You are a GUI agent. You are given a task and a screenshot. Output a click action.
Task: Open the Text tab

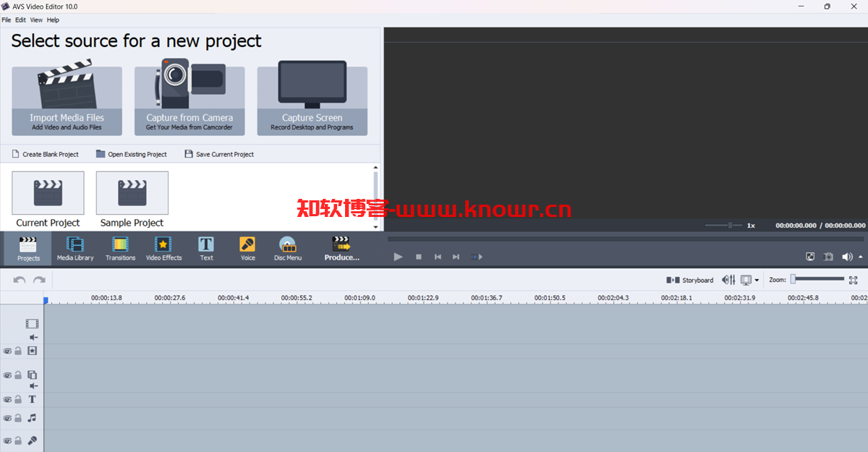tap(206, 248)
